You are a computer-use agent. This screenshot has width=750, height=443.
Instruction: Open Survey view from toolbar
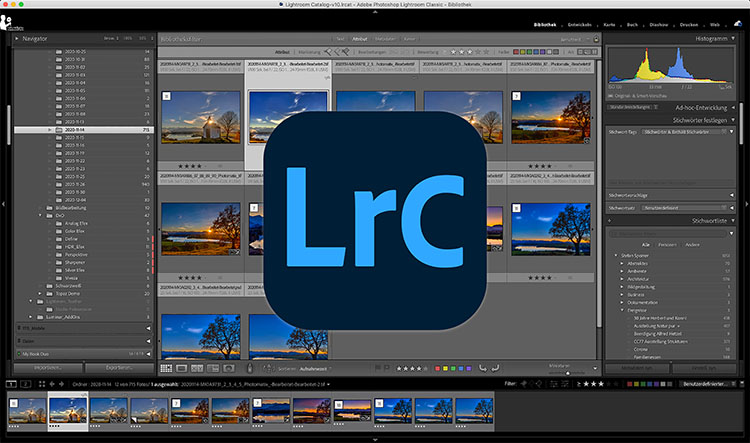[213, 368]
